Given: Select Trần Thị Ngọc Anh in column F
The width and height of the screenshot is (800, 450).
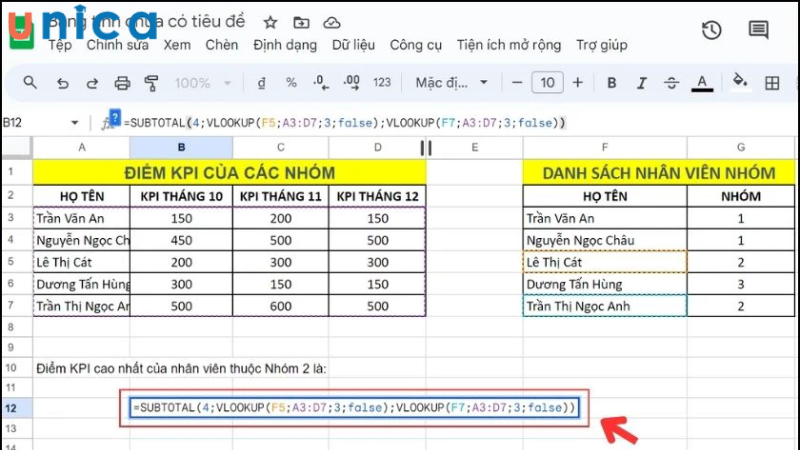Looking at the screenshot, I should point(605,306).
